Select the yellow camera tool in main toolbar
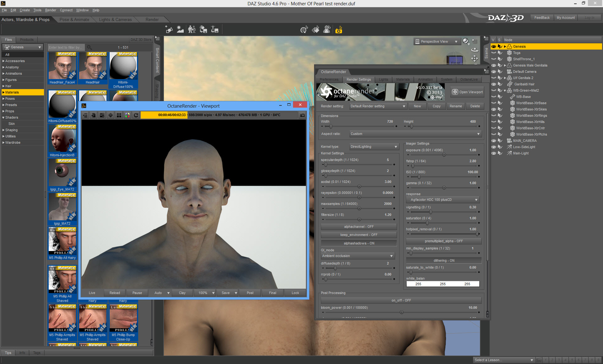This screenshot has height=364, width=603. (339, 30)
